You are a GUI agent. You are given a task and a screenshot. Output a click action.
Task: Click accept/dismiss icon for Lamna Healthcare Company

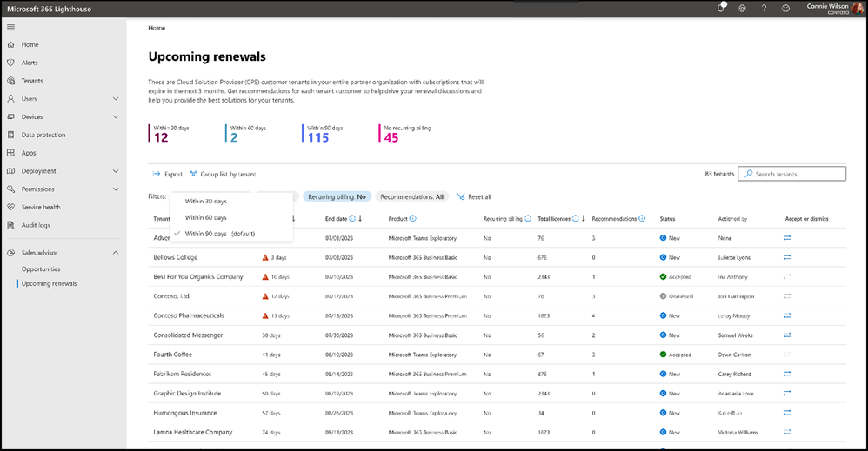[x=787, y=432]
